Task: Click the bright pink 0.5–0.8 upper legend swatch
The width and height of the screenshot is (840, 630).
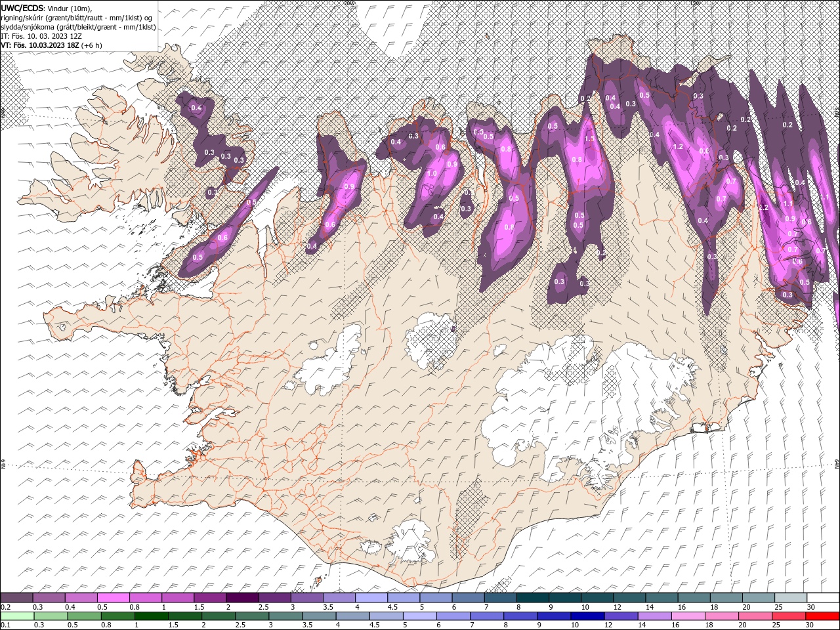Action: [114, 598]
